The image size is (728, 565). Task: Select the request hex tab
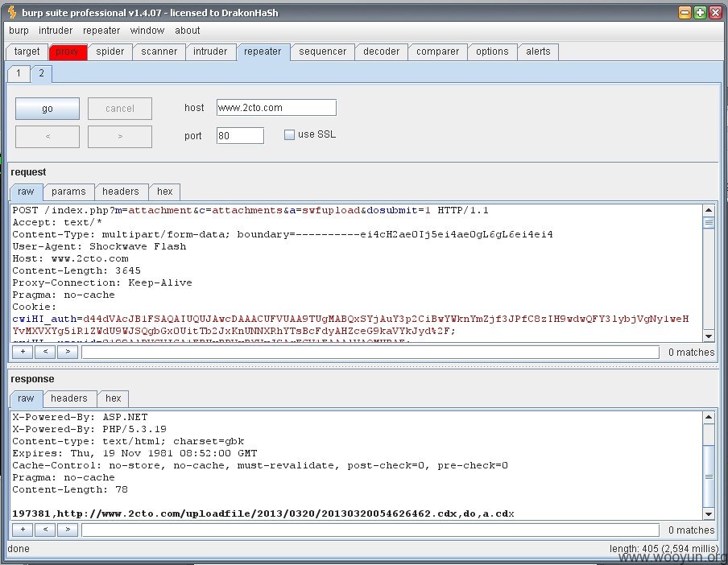[165, 192]
